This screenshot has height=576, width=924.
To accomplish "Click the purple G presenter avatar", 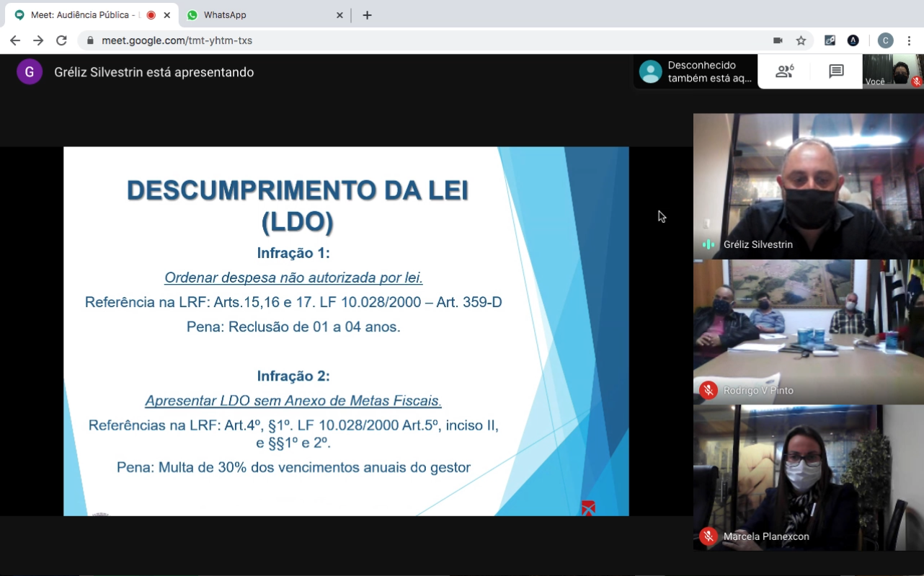I will pos(30,72).
